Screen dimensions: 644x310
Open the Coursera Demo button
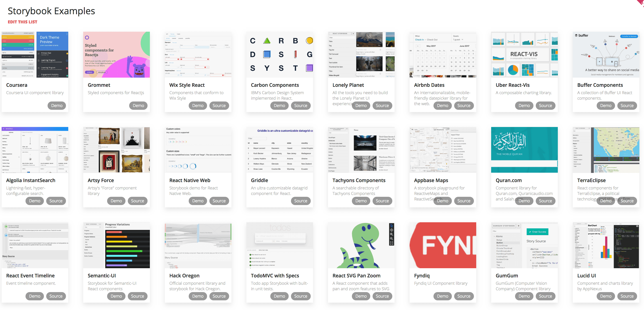coord(57,106)
